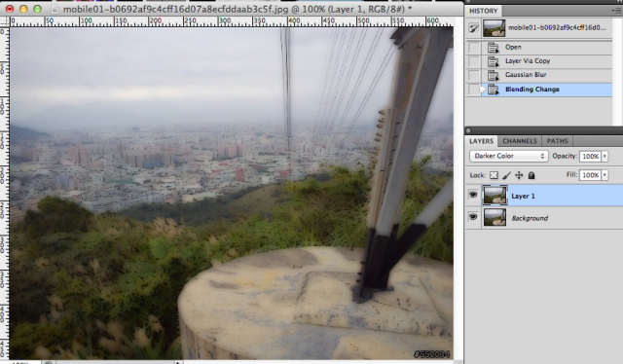Select the Background layer thumbnail
This screenshot has height=364, width=623.
(x=495, y=217)
